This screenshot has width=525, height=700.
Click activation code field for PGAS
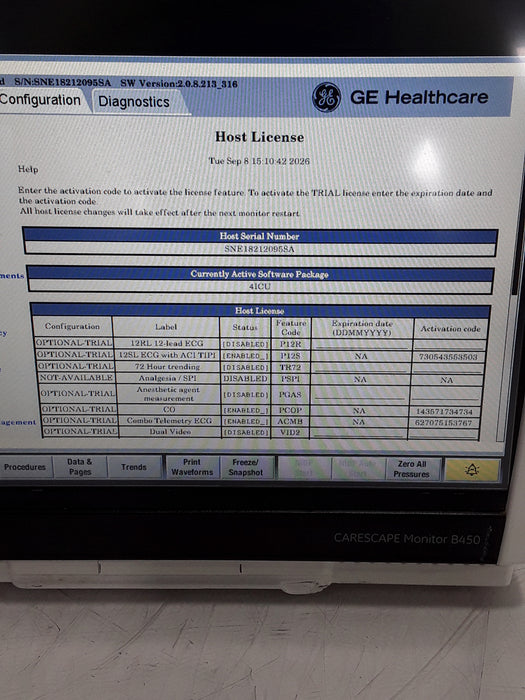point(446,395)
